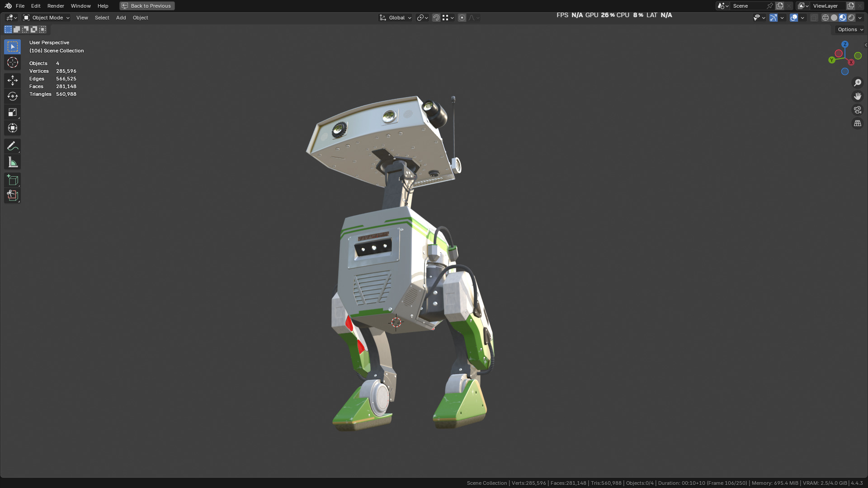Viewport: 868px width, 488px height.
Task: Open the viewport Object menu
Action: coord(140,18)
